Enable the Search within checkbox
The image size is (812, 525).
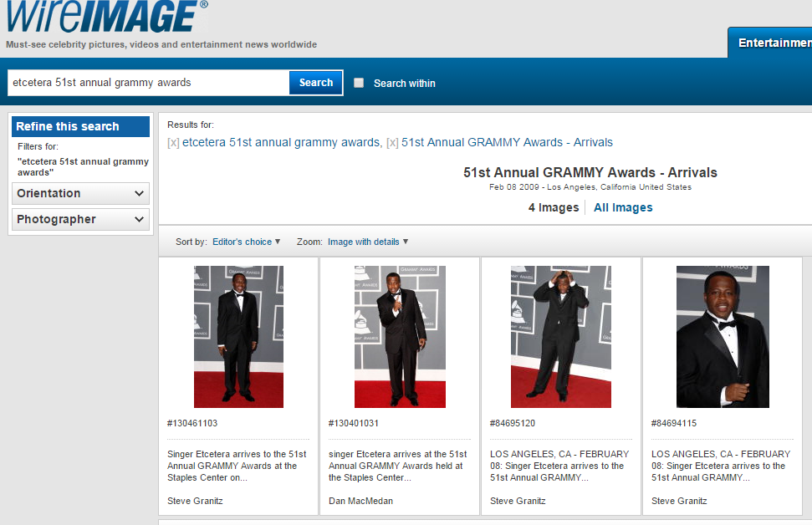point(359,83)
